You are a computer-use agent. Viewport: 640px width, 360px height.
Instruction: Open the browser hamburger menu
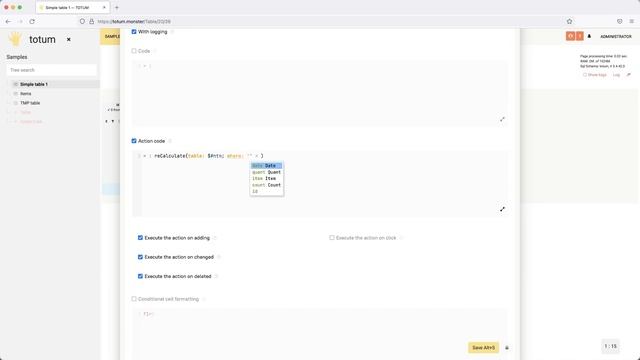631,21
